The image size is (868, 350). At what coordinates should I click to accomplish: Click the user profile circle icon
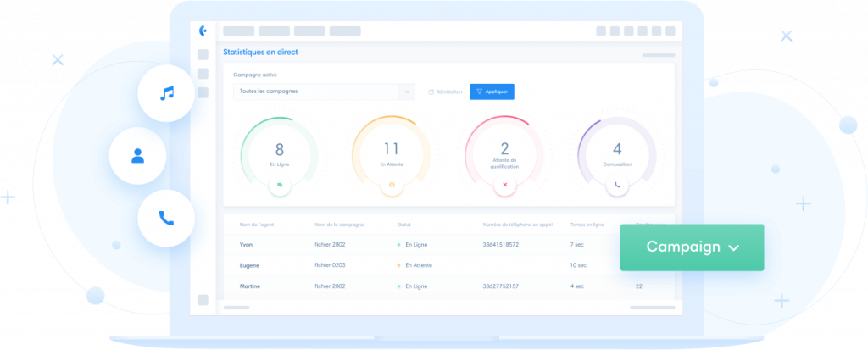point(137,156)
